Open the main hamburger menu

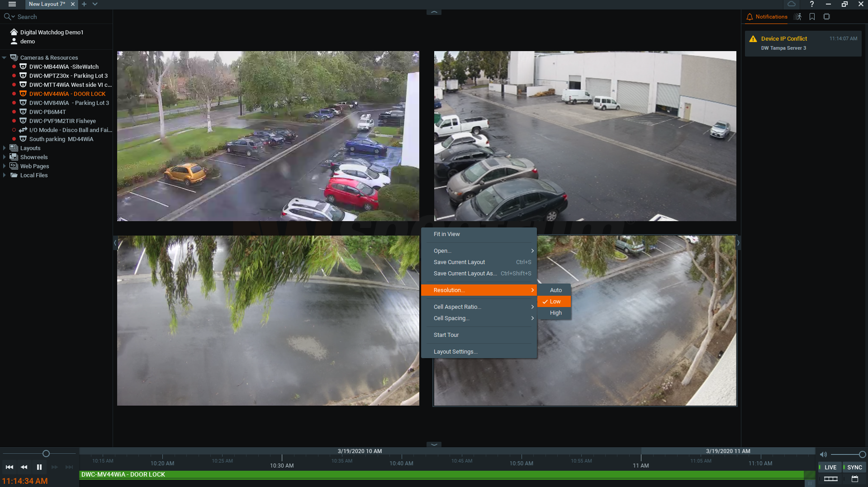point(12,4)
